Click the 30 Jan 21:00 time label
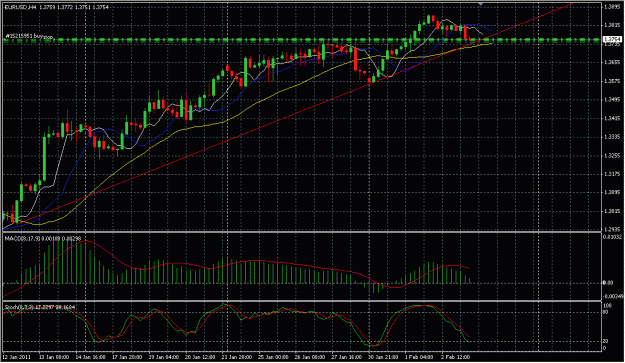 382,357
